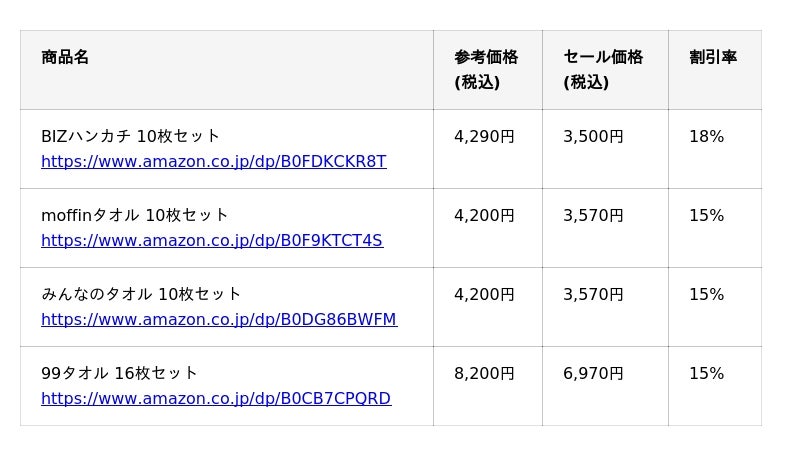The width and height of the screenshot is (800, 456).
Task: Click the BIZハンカチ 10枚セット product name
Action: point(130,136)
